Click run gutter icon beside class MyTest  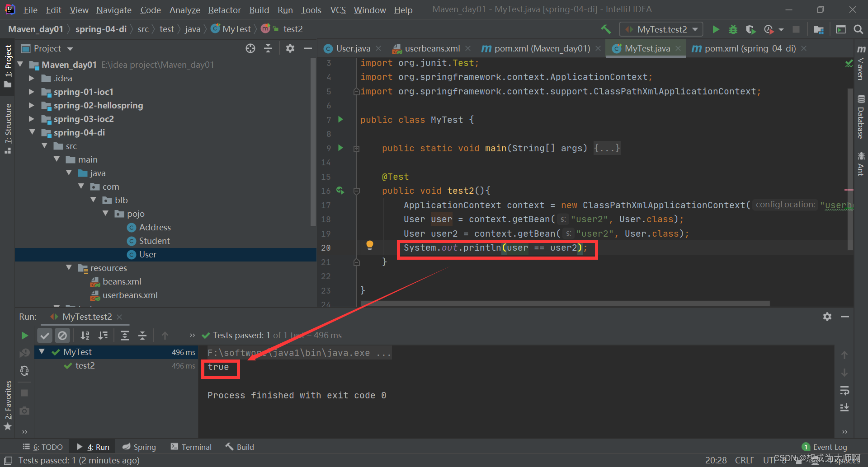click(x=341, y=120)
